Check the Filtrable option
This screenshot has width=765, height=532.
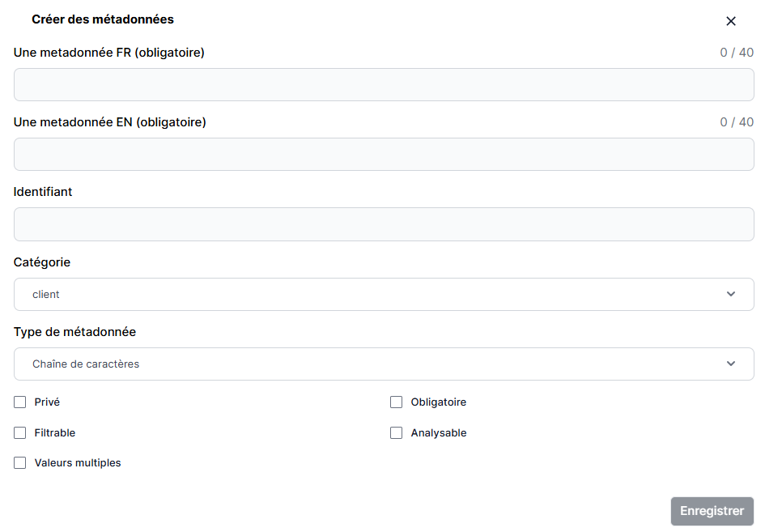click(x=20, y=433)
